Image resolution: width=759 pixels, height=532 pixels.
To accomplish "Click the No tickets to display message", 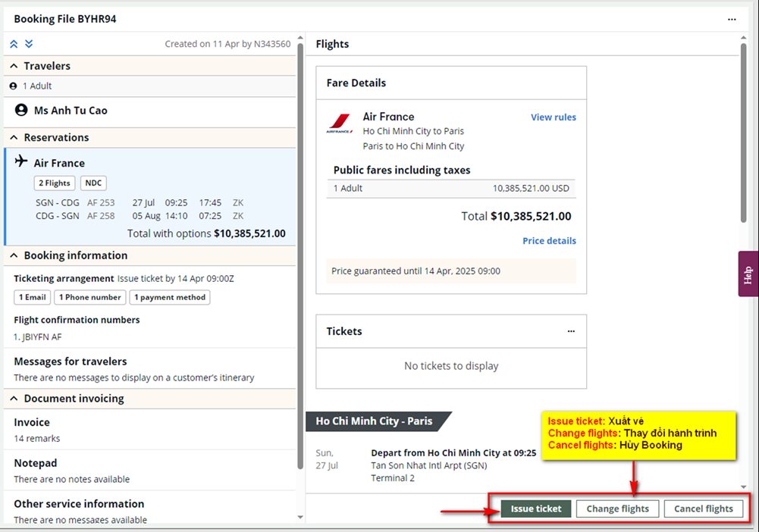I will pos(451,366).
